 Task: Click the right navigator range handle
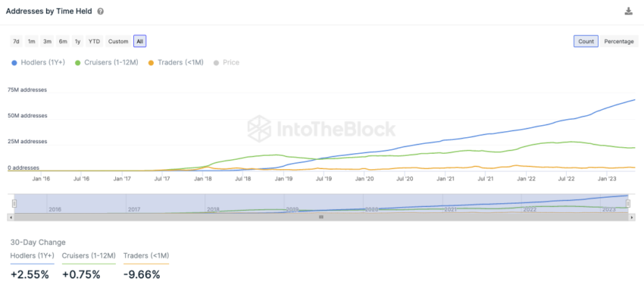click(628, 203)
